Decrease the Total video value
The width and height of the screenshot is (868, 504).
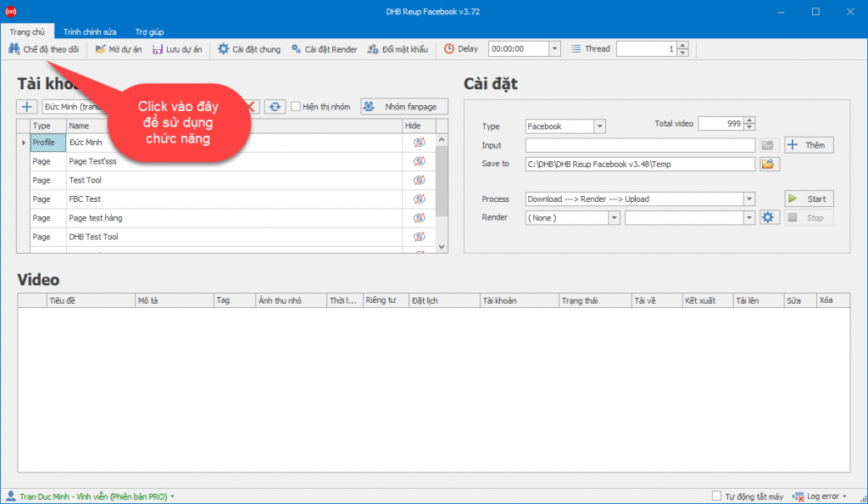click(749, 126)
